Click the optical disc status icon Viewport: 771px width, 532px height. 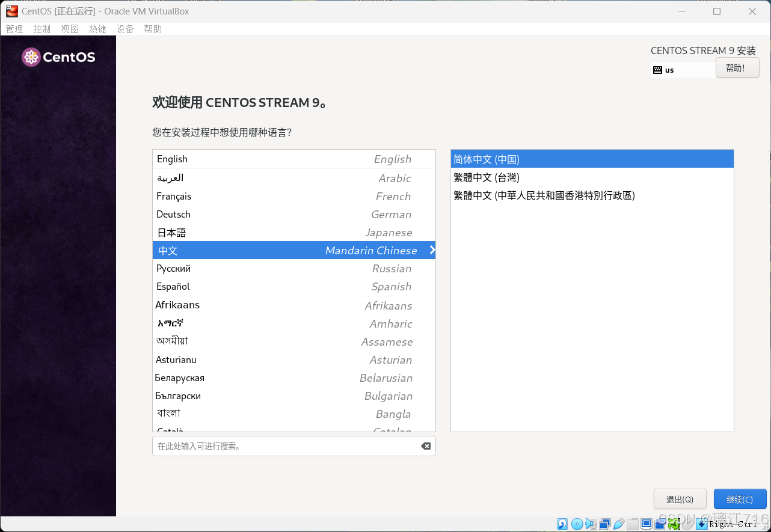[577, 524]
